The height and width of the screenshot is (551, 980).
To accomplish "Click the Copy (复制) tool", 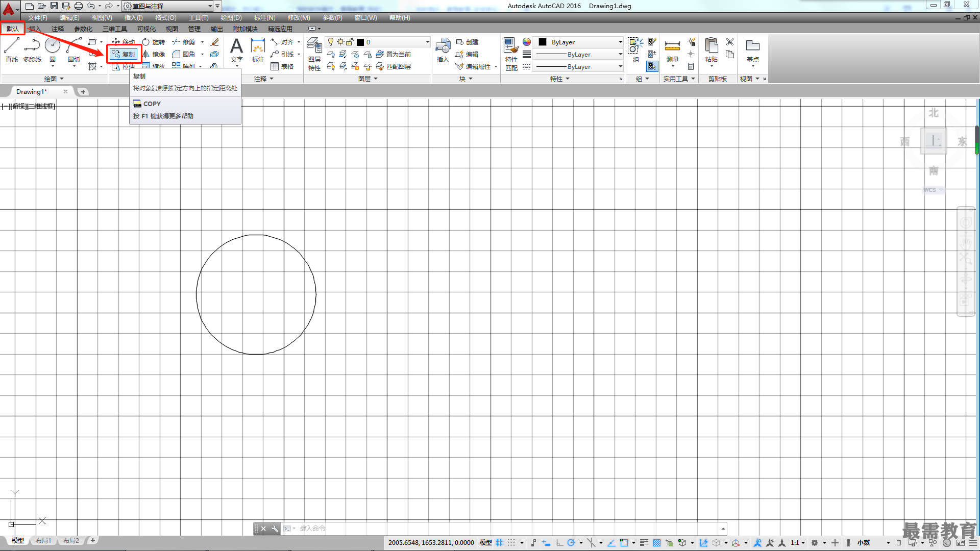I will 124,54.
